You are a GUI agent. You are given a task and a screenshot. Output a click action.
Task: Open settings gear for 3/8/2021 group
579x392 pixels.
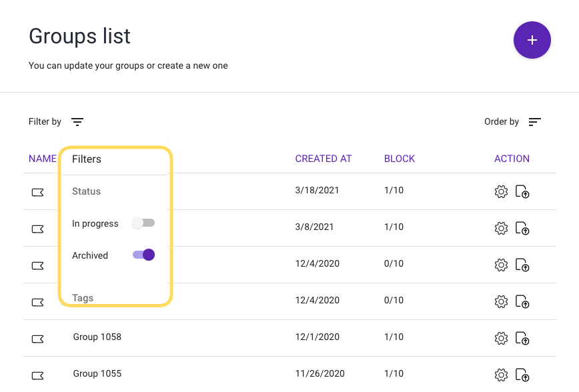(501, 229)
